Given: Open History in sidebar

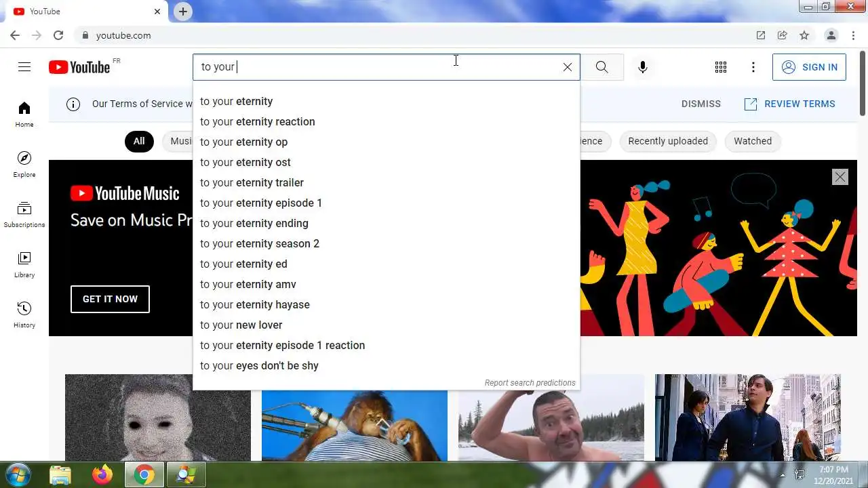Looking at the screenshot, I should tap(24, 315).
